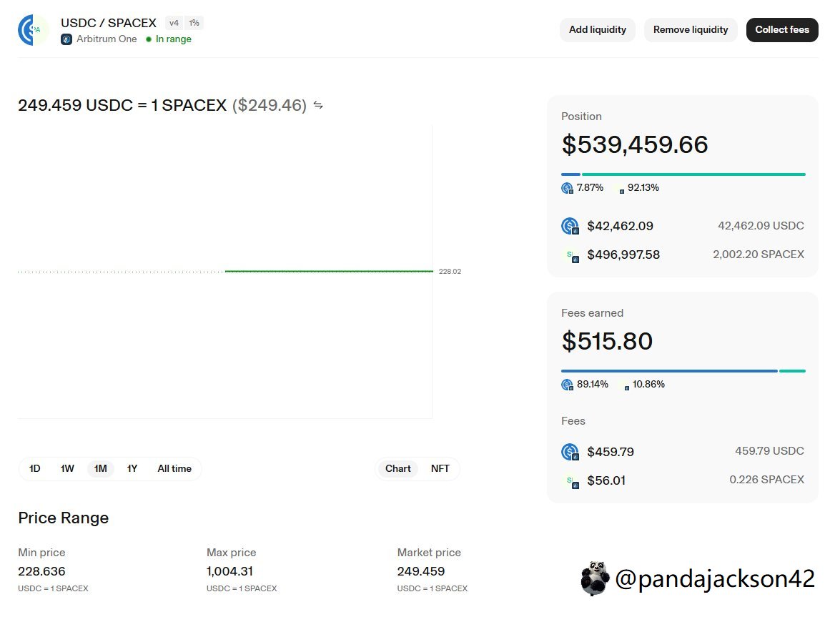
Task: Click the Market price value 249.459
Action: pos(421,572)
